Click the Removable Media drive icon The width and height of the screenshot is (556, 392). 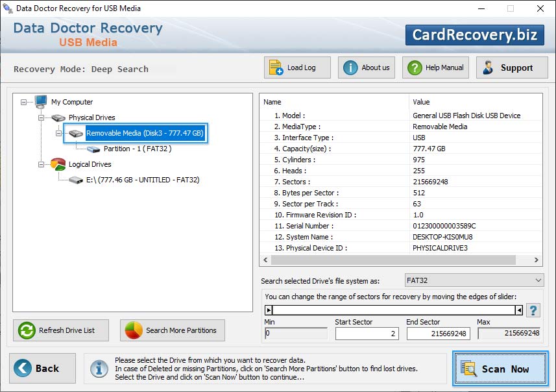tap(76, 134)
